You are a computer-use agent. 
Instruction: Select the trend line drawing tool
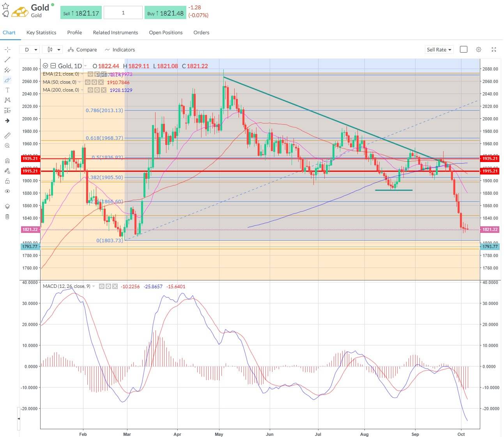click(7, 60)
